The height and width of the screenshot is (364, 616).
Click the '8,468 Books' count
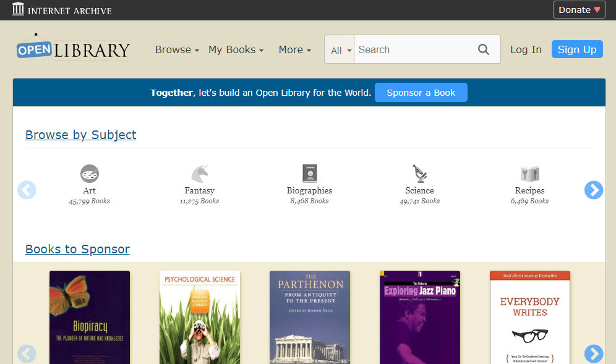point(309,201)
